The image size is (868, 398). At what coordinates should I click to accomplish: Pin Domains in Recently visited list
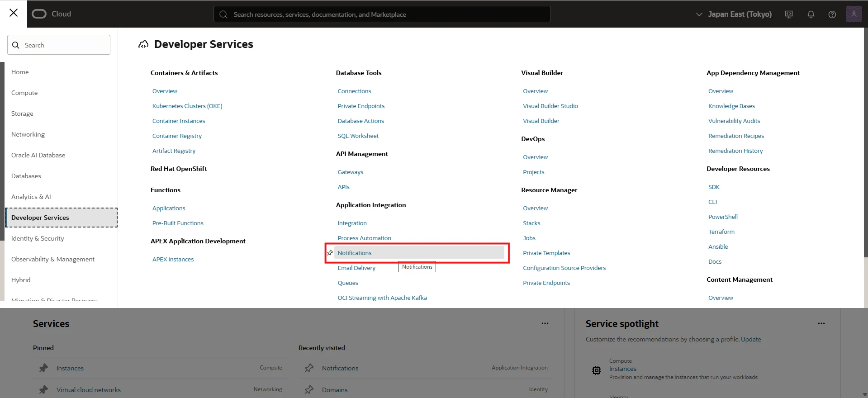tap(309, 390)
